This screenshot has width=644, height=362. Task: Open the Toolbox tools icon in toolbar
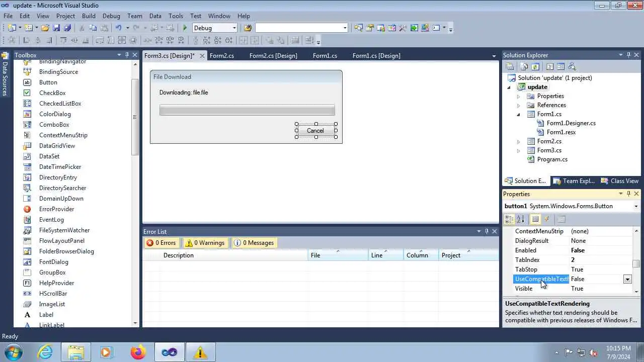(x=403, y=28)
